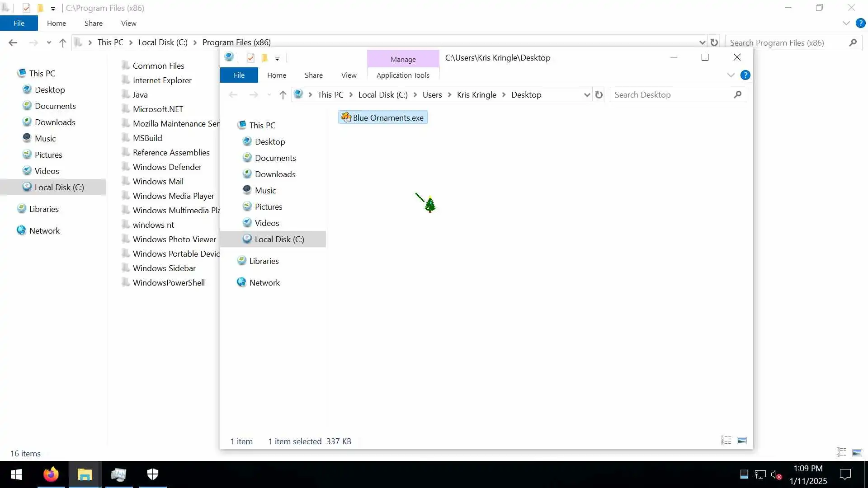Image resolution: width=868 pixels, height=488 pixels.
Task: Open the blue File menu in Desktop window
Action: coord(239,75)
